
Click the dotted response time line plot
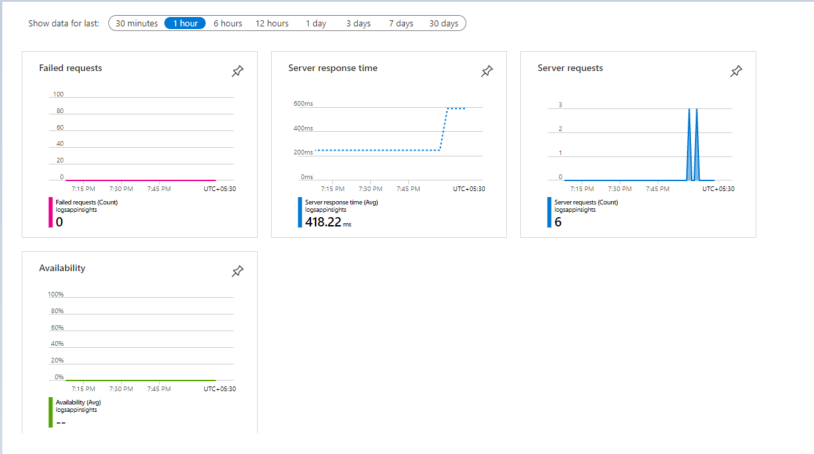pos(390,129)
